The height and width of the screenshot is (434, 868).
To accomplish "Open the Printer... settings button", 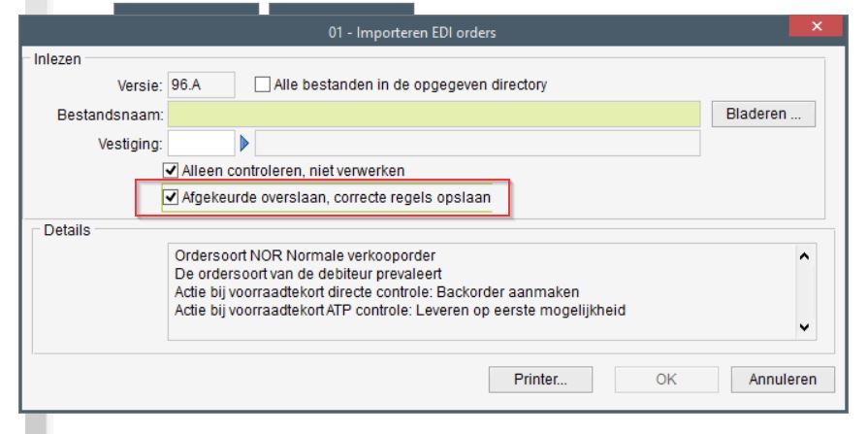I will coord(540,380).
